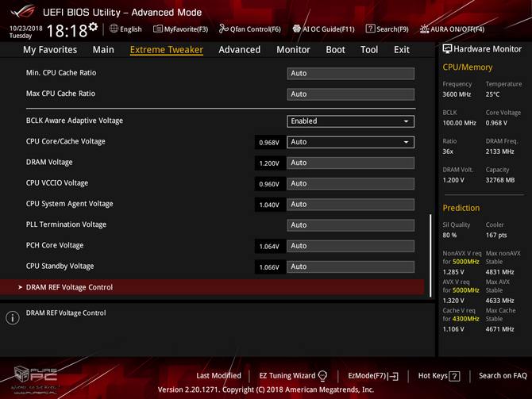Click the CPU VCCIO Voltage field

(x=350, y=184)
